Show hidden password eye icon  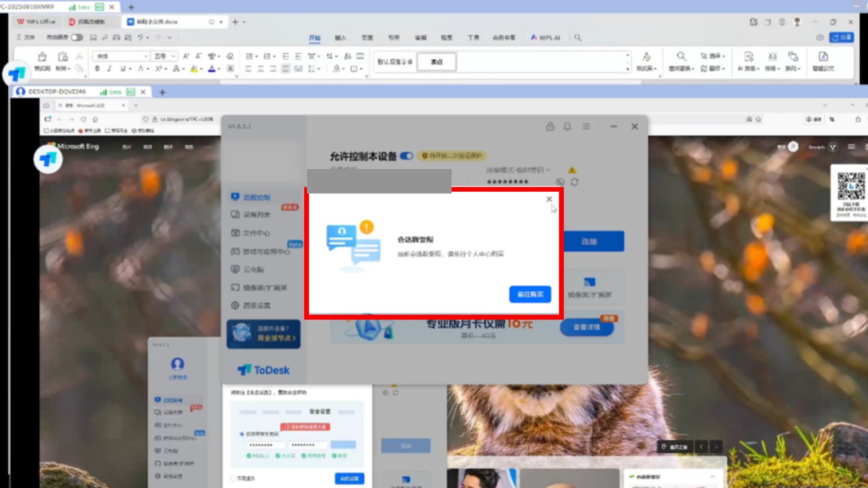pyautogui.click(x=560, y=182)
